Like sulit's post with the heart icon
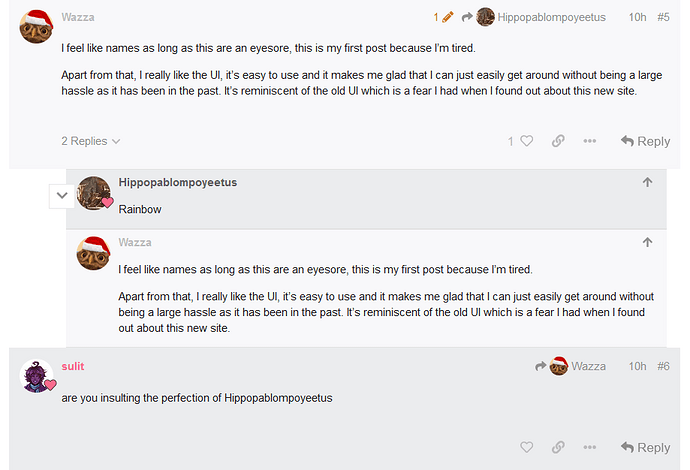 click(x=526, y=448)
